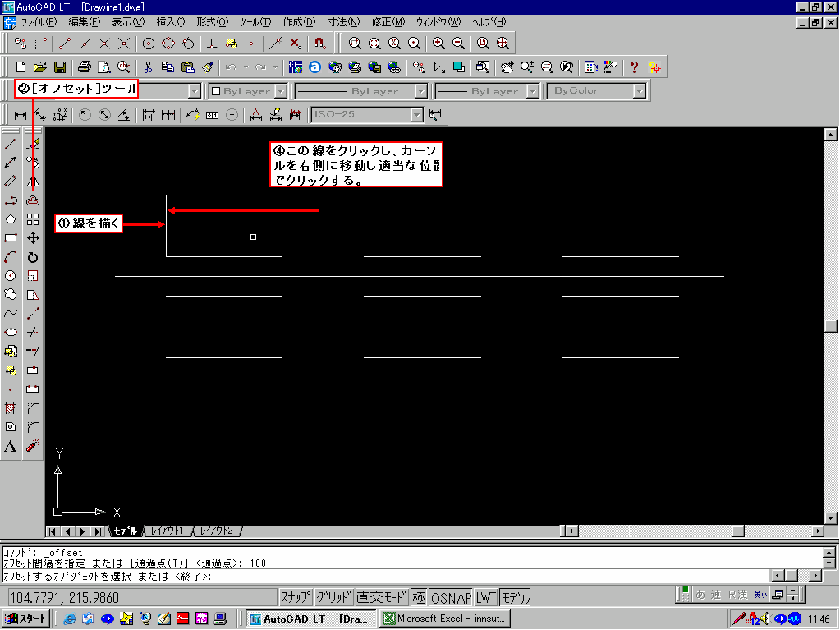The width and height of the screenshot is (840, 630).
Task: Toggle LWT lineweight display
Action: click(x=486, y=597)
